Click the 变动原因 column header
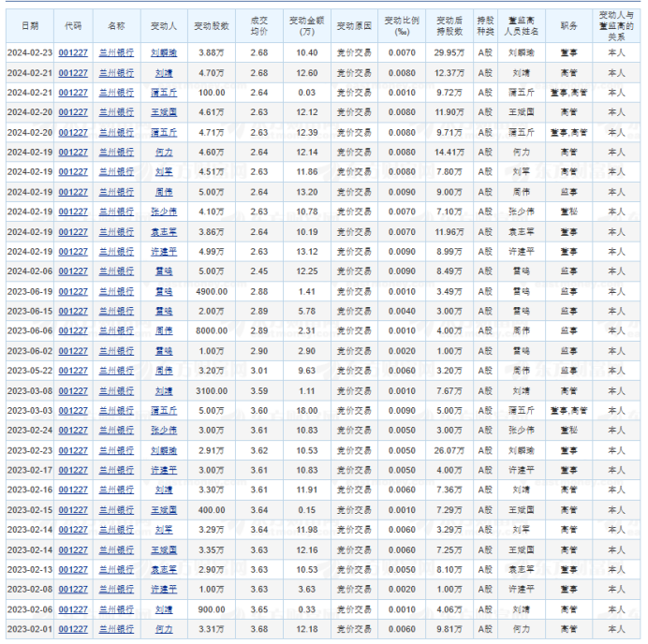 point(354,26)
